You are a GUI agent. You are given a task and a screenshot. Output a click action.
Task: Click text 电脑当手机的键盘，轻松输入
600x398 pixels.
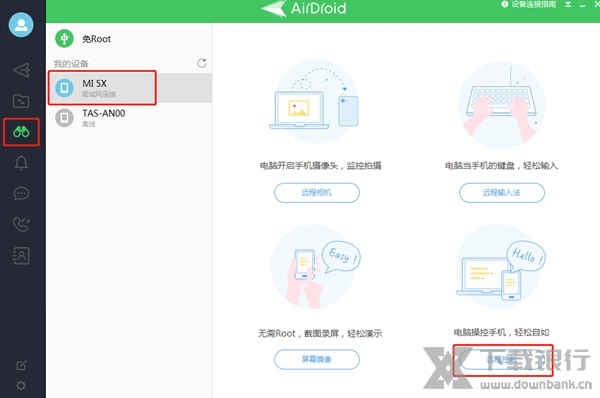pos(501,166)
